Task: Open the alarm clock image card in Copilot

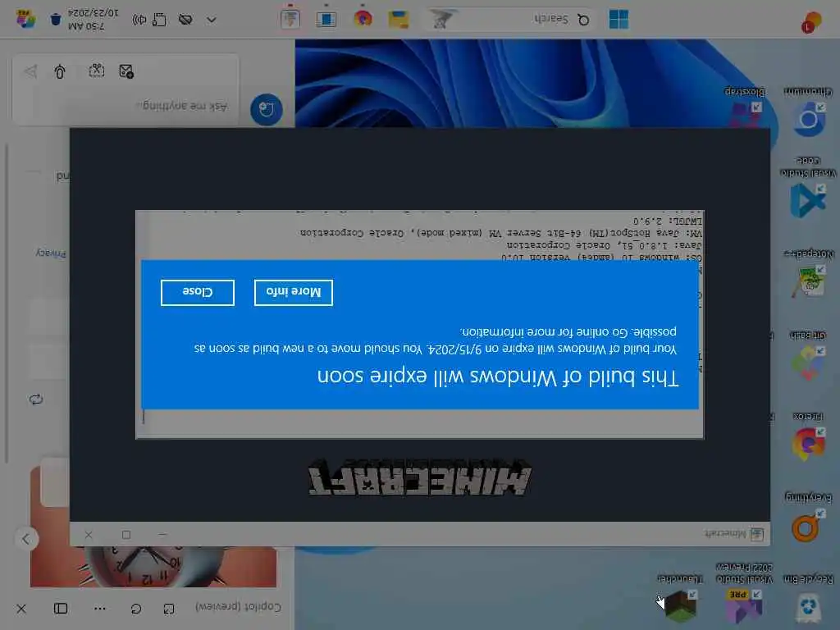Action: click(x=153, y=565)
